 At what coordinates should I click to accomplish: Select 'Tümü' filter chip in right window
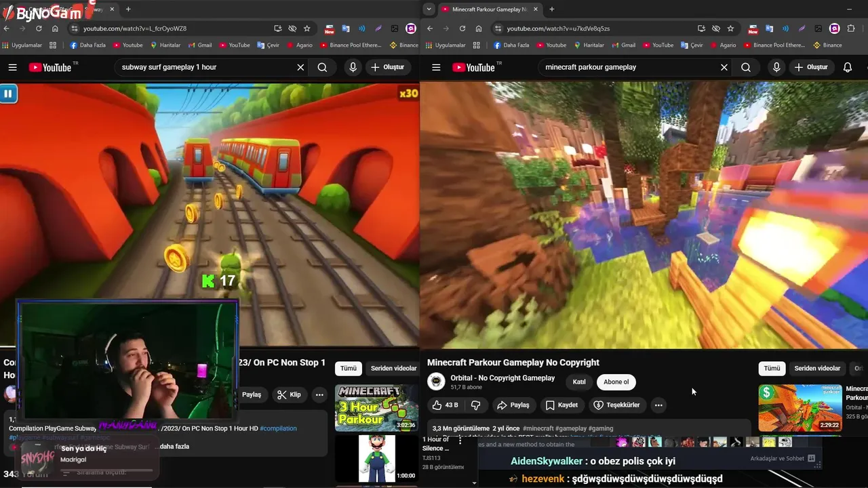coord(772,368)
